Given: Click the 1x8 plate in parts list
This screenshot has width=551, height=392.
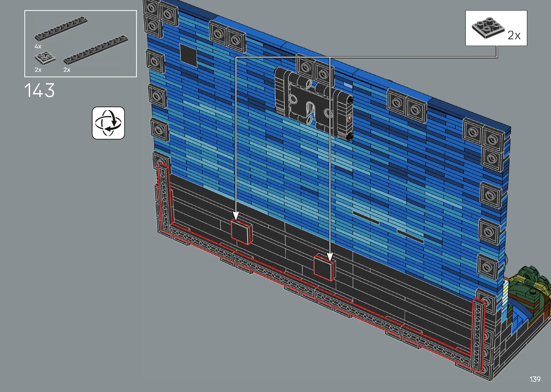Looking at the screenshot, I should (x=61, y=29).
